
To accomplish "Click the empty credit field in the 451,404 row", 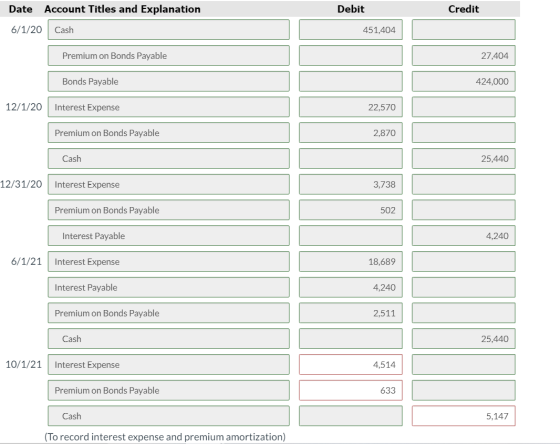I will (464, 30).
